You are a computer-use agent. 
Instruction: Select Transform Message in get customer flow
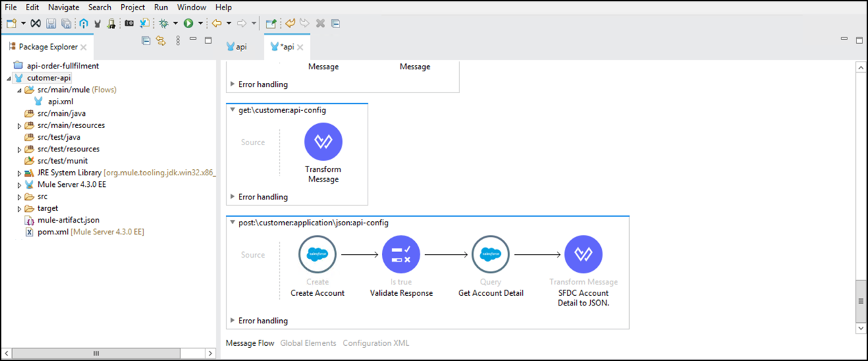pos(323,142)
